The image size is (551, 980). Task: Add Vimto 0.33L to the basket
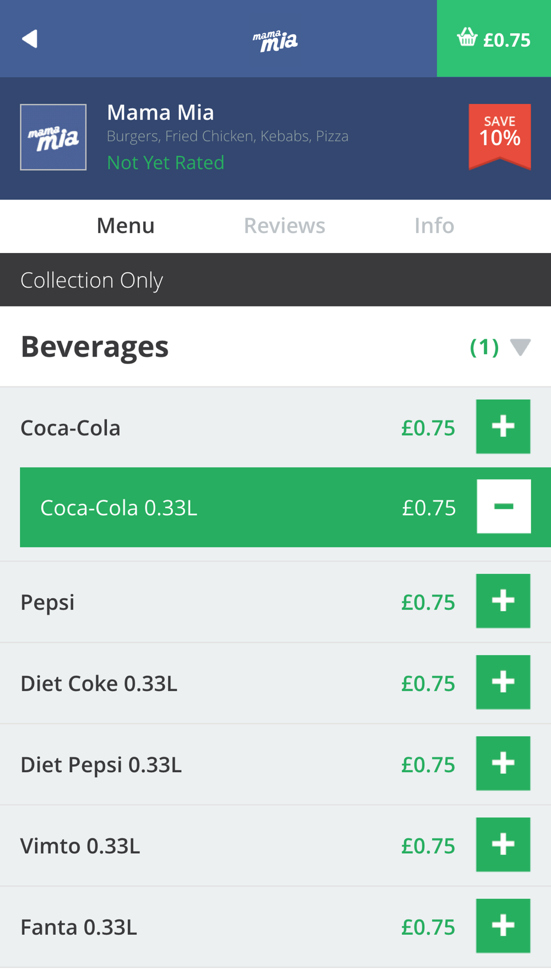[x=503, y=844]
